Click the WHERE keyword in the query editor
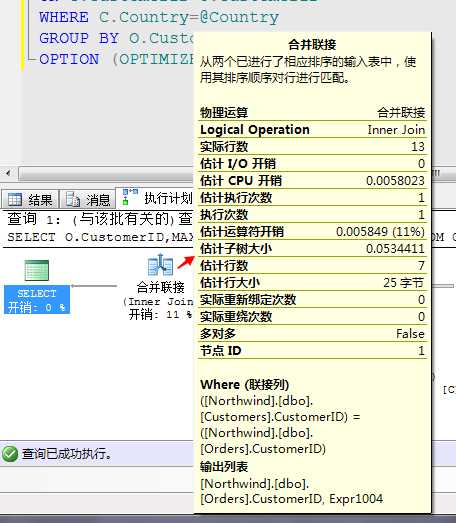This screenshot has width=456, height=523. [x=64, y=17]
